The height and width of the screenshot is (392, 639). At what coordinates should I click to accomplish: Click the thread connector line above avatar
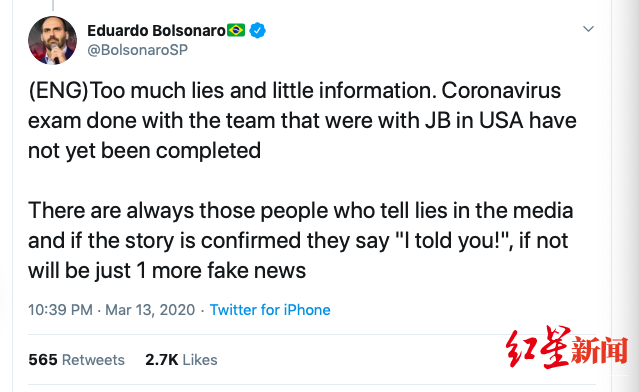[x=53, y=5]
